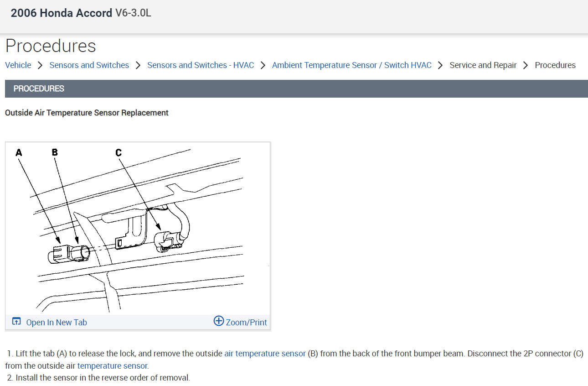Screen dimensions: 588x386
Task: Click the chevron after Vehicle breadcrumb
Action: 40,65
